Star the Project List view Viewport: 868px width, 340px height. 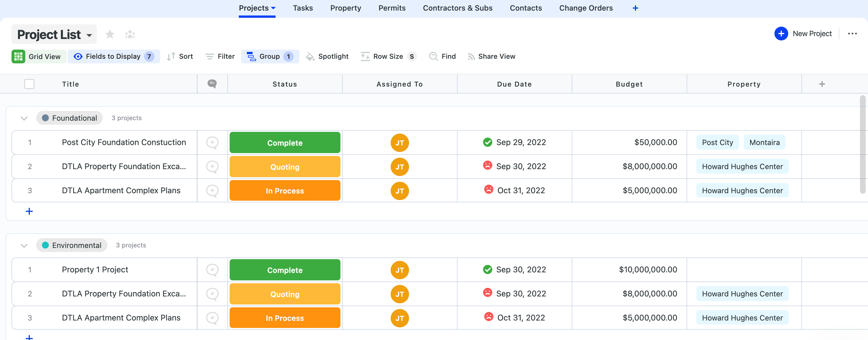110,34
